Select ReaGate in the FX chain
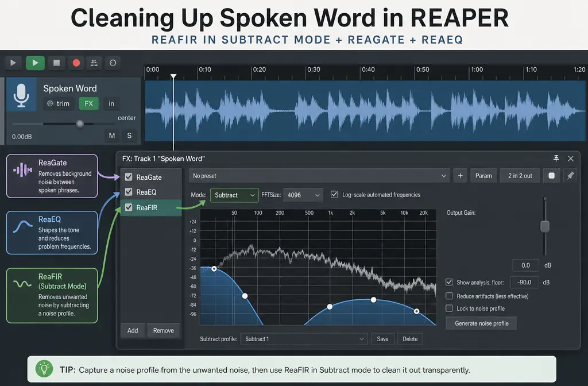The image size is (588, 386). [149, 177]
